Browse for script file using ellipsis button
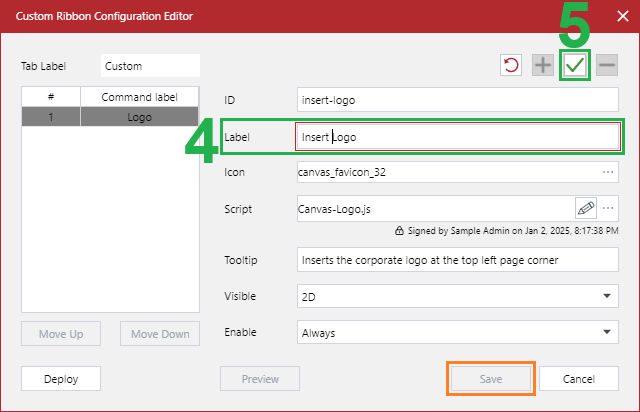 pos(607,208)
